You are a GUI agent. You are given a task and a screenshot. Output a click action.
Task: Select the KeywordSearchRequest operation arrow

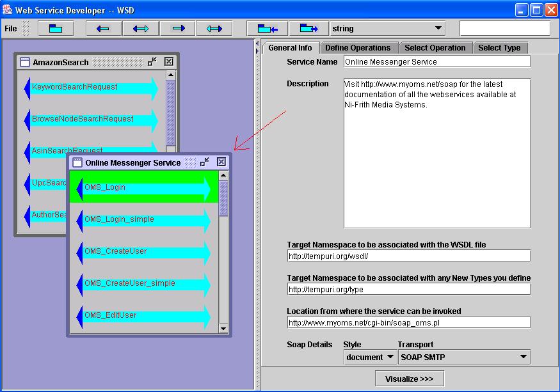coord(91,88)
